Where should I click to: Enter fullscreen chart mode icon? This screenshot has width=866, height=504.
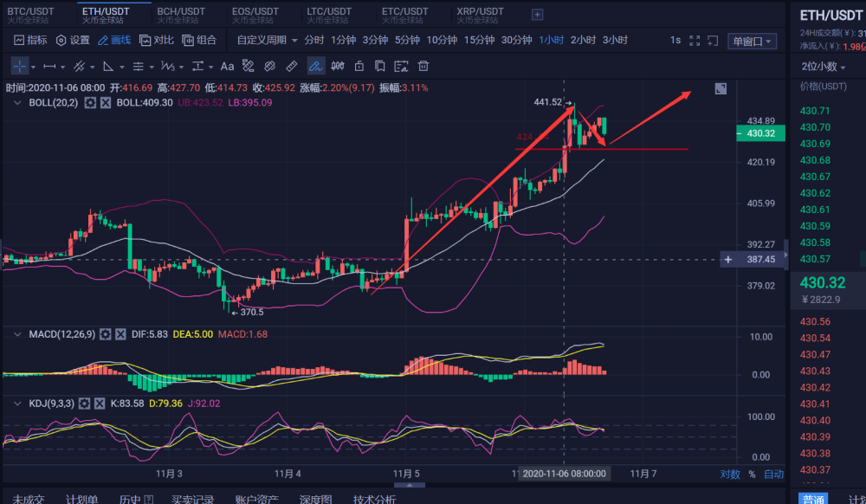[x=695, y=41]
